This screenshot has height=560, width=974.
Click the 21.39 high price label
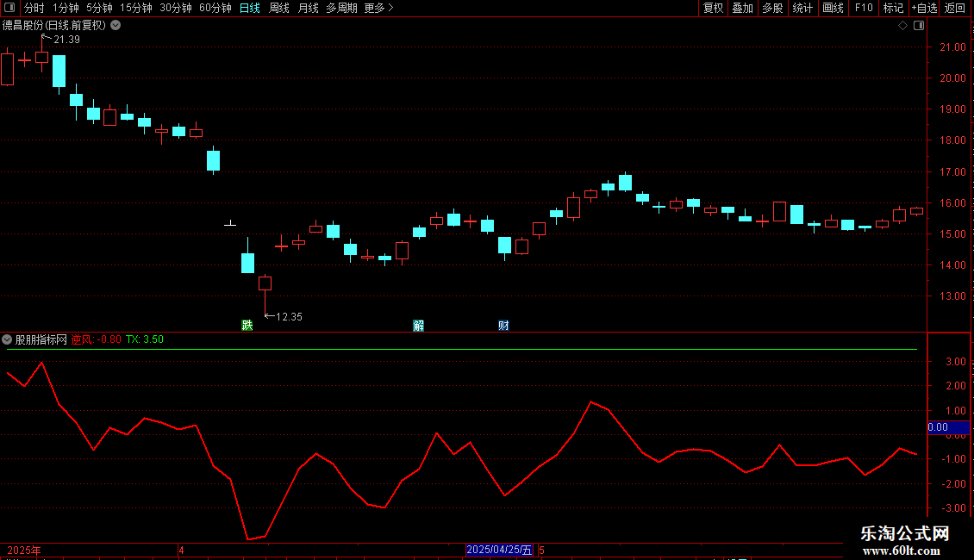point(66,40)
